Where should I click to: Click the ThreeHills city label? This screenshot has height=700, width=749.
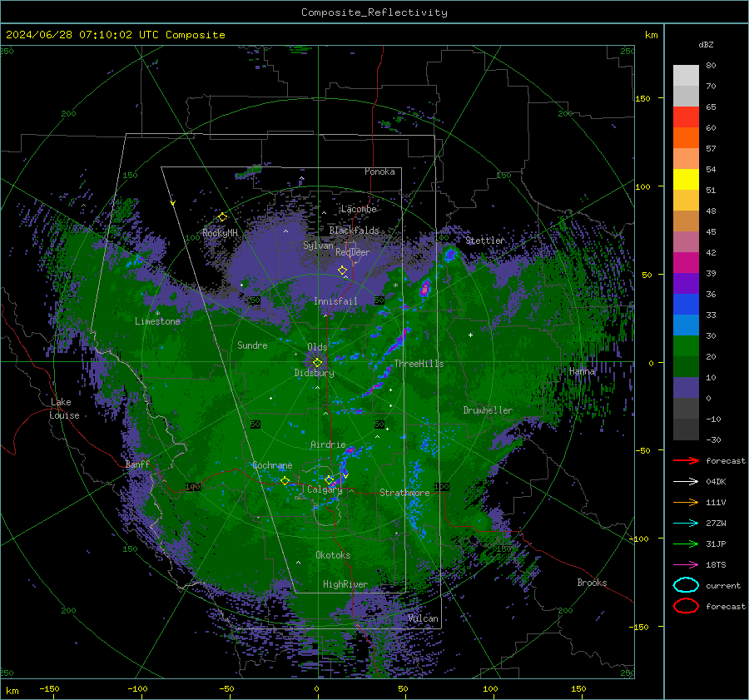[x=419, y=364]
